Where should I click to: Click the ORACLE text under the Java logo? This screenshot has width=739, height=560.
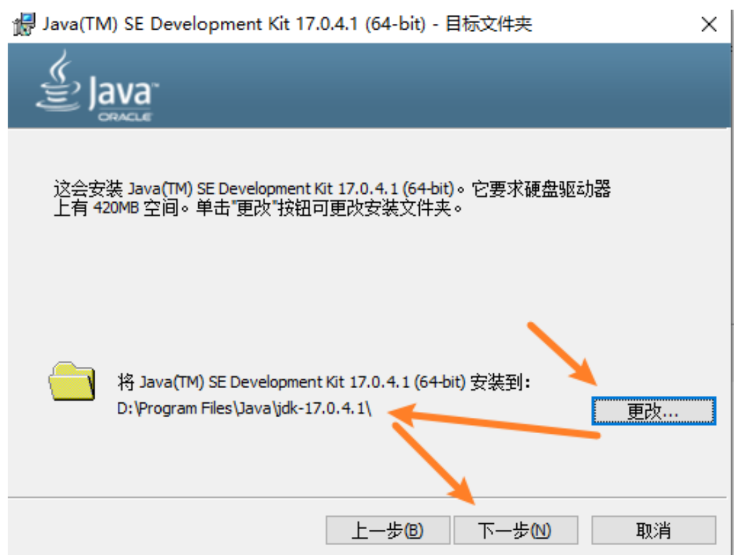click(x=124, y=117)
